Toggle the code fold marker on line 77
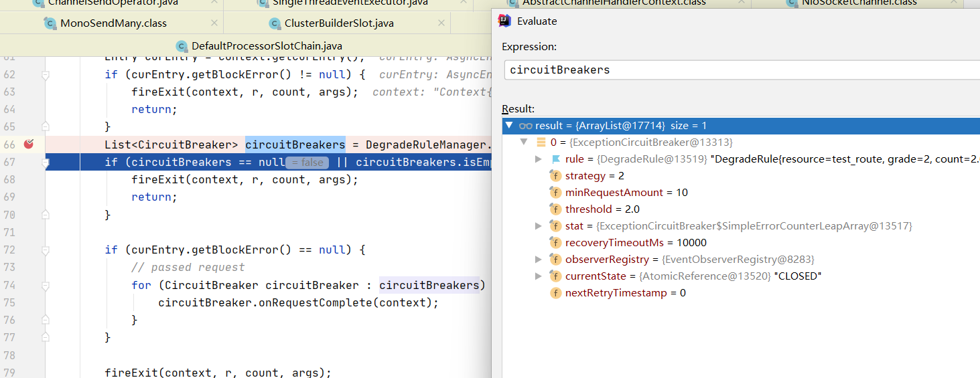The height and width of the screenshot is (378, 980). [46, 337]
